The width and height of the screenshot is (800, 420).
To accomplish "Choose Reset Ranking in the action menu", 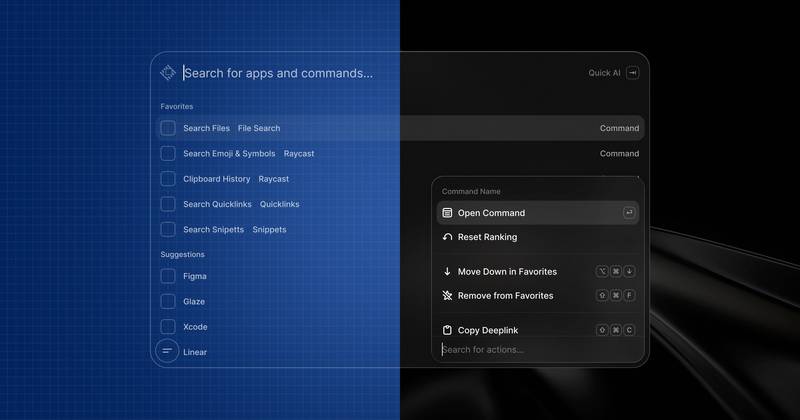I will [x=538, y=237].
